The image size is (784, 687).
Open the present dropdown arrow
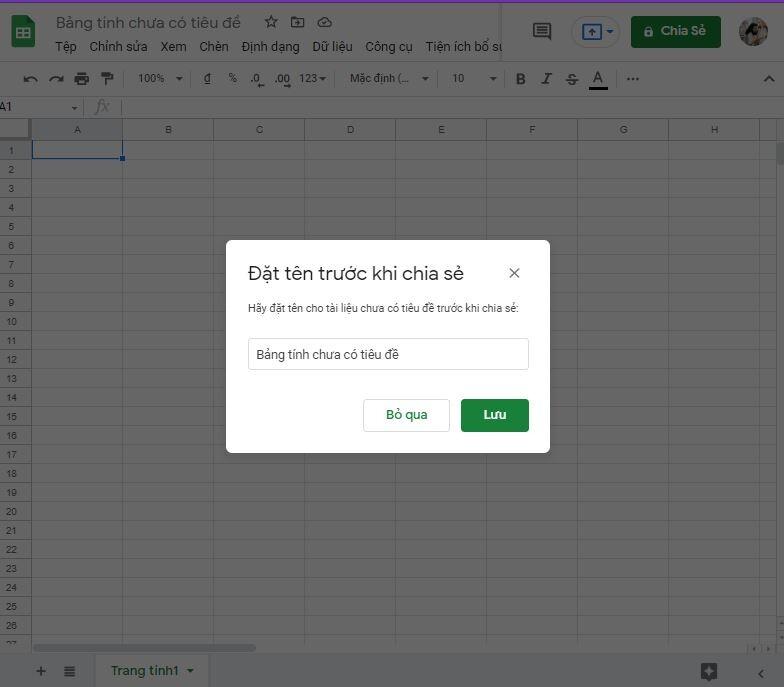point(610,32)
